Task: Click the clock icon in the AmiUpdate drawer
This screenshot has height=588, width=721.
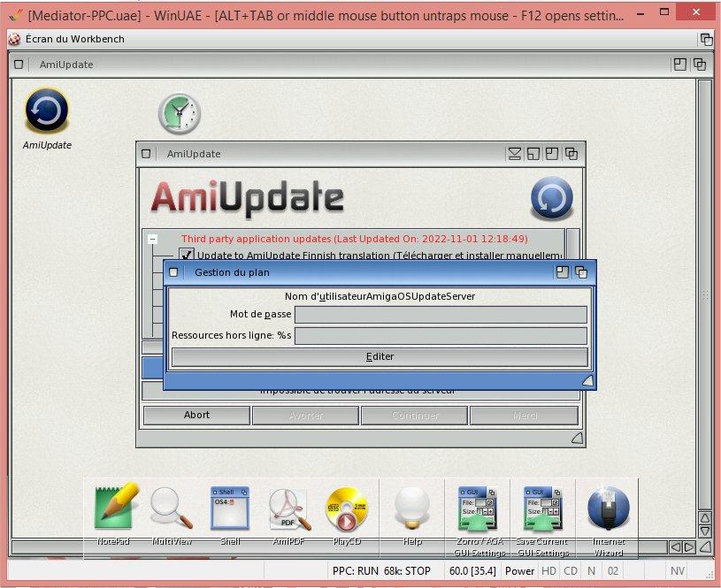Action: [180, 113]
